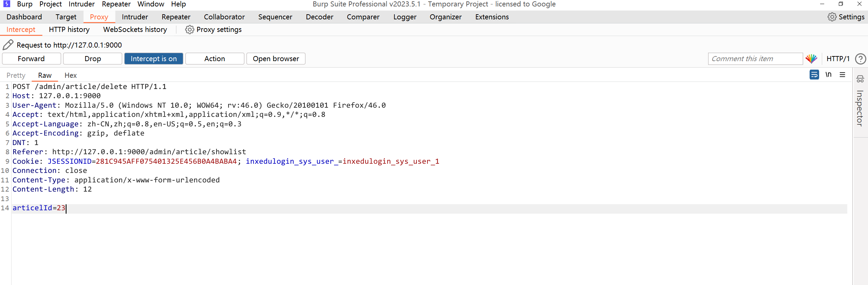Expand the Inspector side panel

pos(860,108)
